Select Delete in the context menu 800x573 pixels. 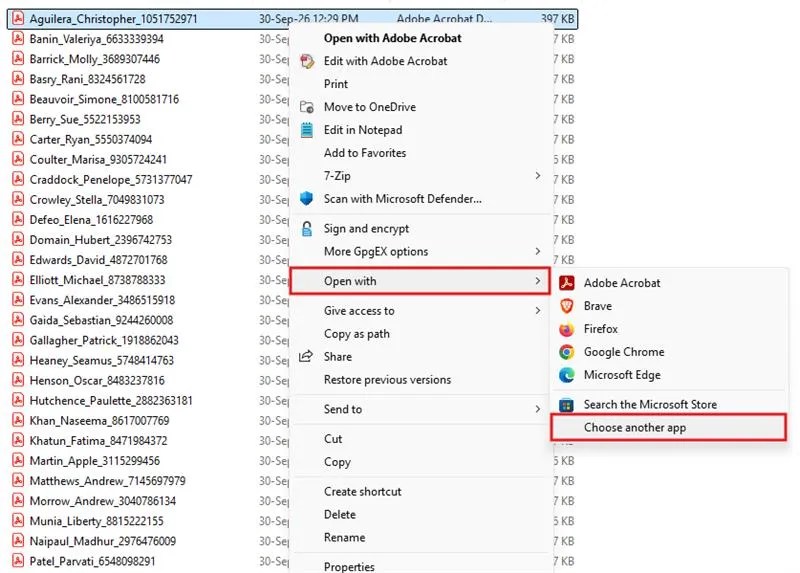point(339,514)
